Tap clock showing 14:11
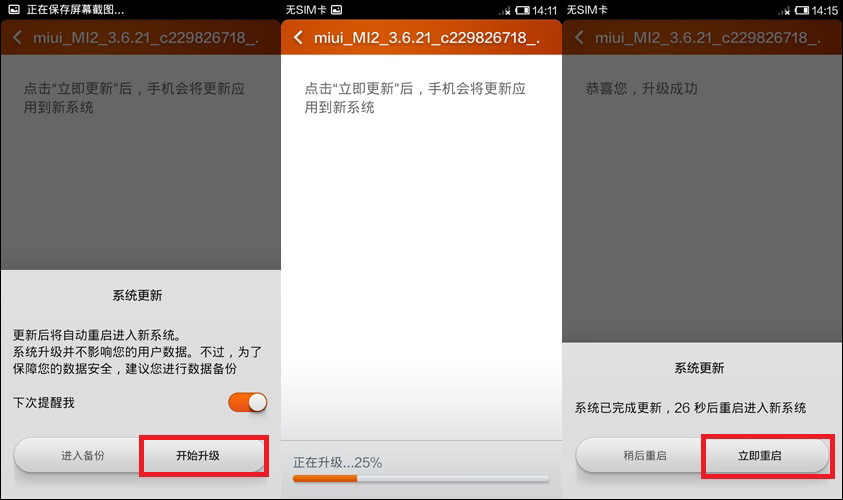This screenshot has width=843, height=500. (x=545, y=10)
